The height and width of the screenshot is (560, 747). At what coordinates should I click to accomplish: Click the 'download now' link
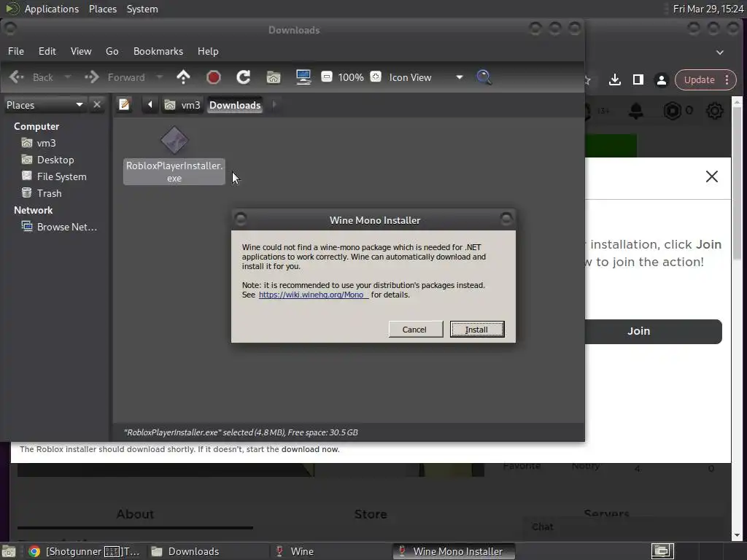tap(309, 449)
